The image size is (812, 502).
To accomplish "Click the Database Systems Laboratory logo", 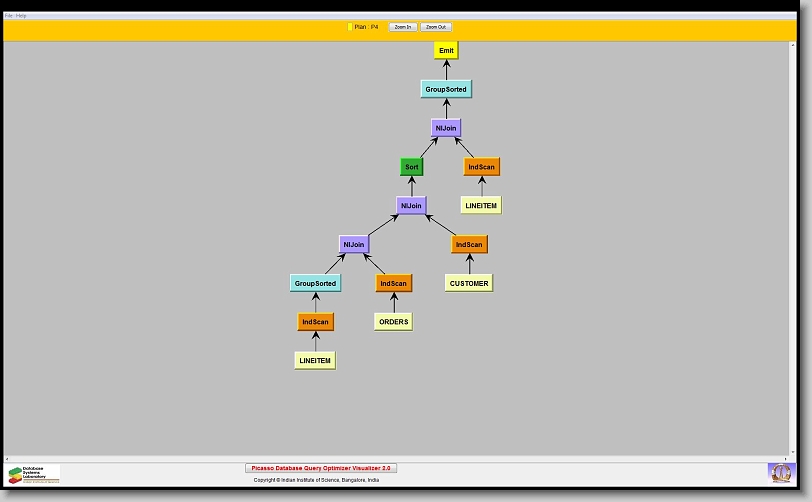I will [34, 474].
